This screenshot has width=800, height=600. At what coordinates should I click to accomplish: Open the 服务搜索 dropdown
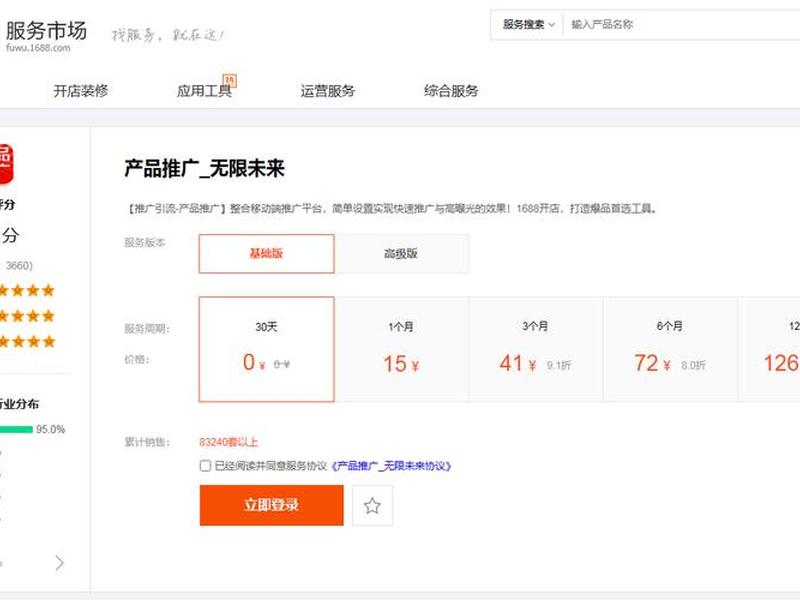click(528, 24)
